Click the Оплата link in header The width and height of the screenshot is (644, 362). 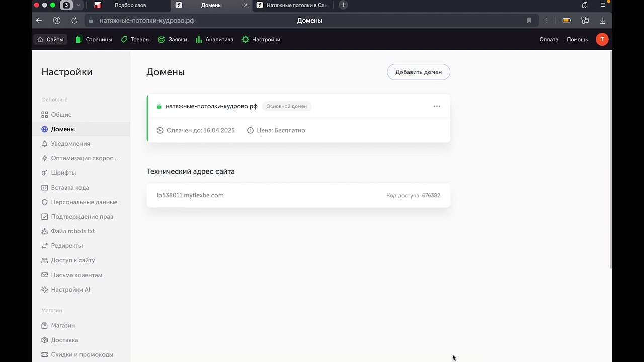click(549, 39)
